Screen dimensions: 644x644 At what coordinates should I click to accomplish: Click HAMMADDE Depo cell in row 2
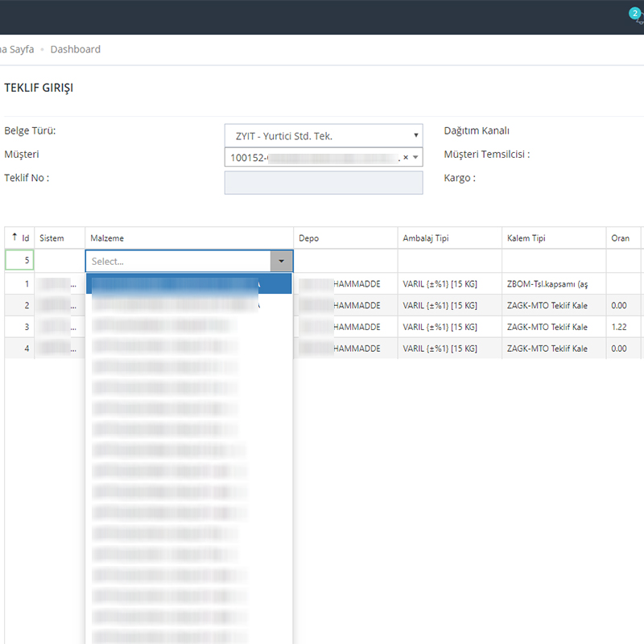tap(346, 305)
